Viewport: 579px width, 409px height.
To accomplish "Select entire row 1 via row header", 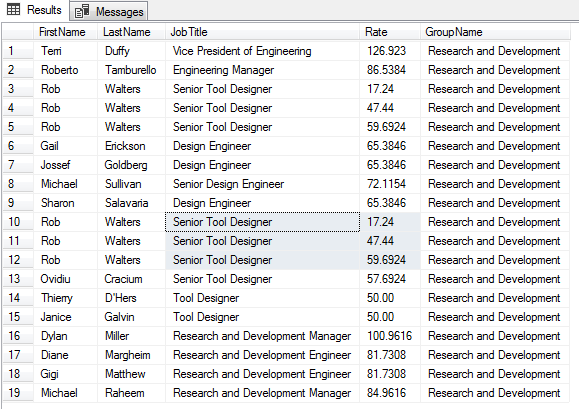I will point(18,51).
